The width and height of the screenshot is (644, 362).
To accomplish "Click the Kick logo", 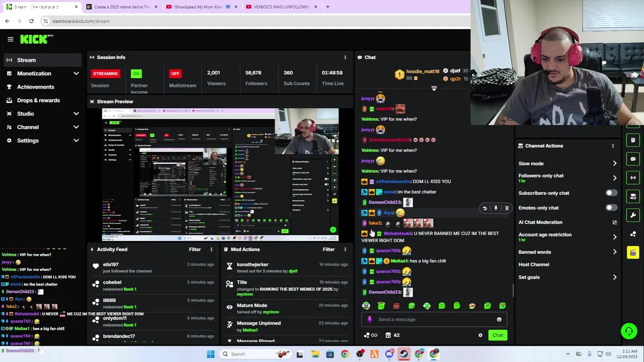I will [x=36, y=39].
